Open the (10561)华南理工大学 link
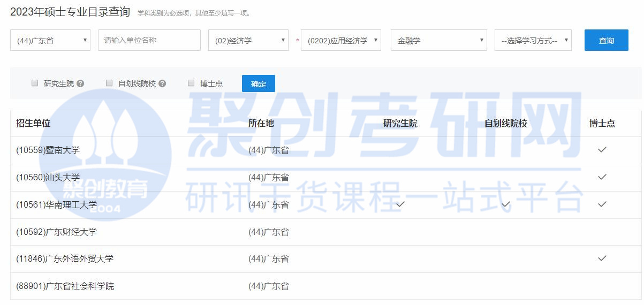This screenshot has height=305, width=644. (x=57, y=205)
